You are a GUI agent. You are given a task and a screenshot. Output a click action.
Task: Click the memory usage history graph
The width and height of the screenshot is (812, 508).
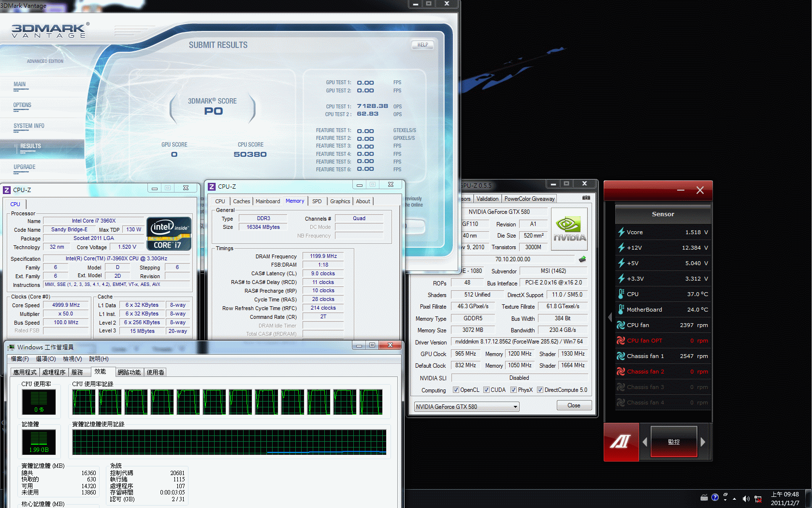[x=229, y=442]
